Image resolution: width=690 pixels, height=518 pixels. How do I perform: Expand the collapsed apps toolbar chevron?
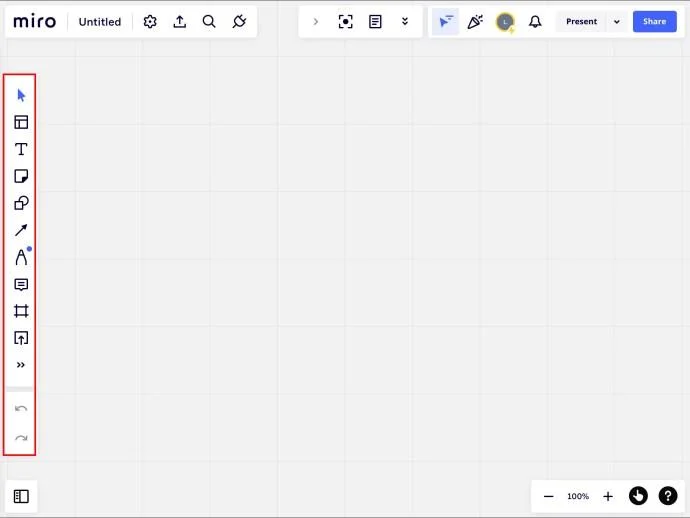pyautogui.click(x=316, y=22)
